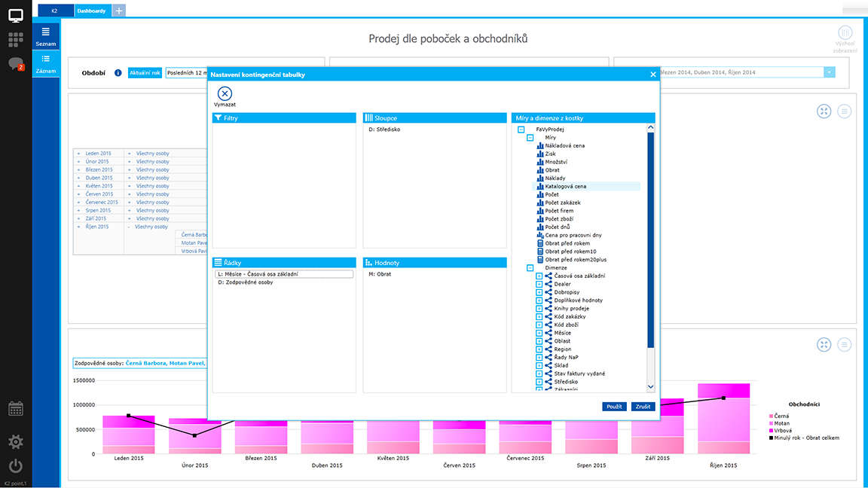
Task: Expand the Dealer dimension
Action: click(539, 284)
